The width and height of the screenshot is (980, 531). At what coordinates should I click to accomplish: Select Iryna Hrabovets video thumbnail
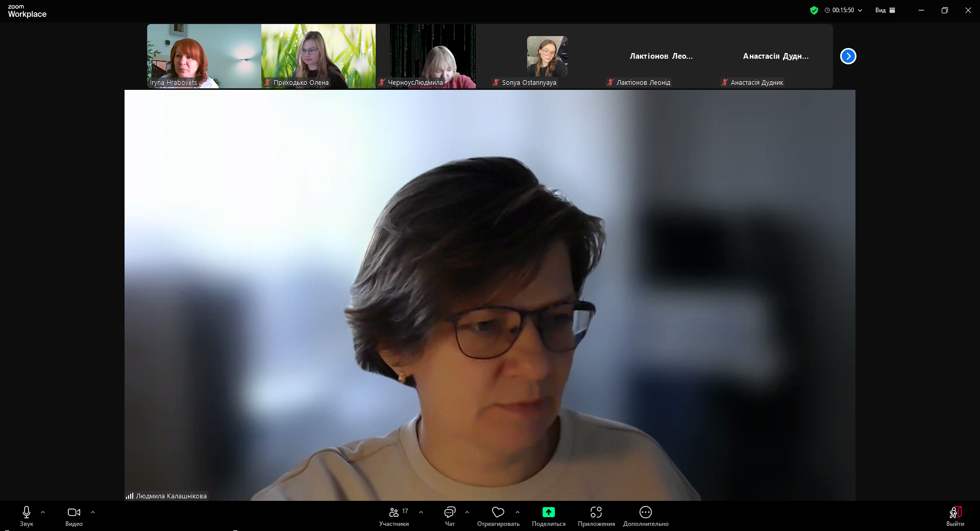(204, 56)
